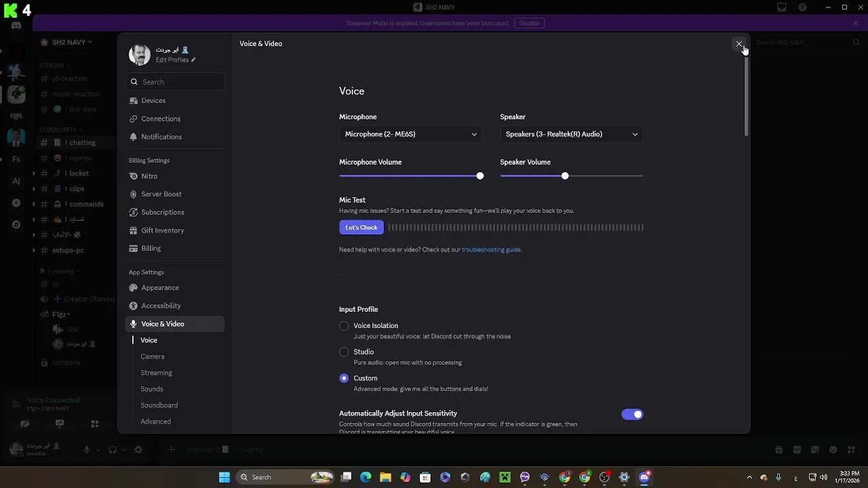The width and height of the screenshot is (868, 488).
Task: Switch to the Streaming sub-tab
Action: coord(157,373)
